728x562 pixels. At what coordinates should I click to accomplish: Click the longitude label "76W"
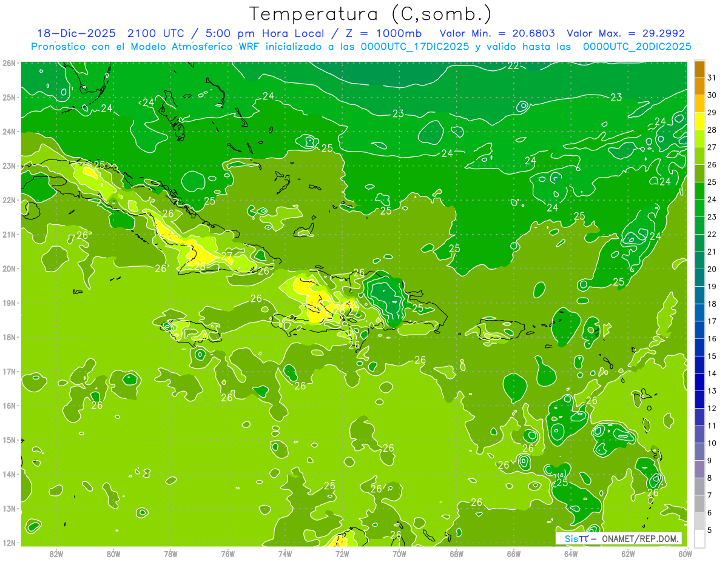coord(227,553)
